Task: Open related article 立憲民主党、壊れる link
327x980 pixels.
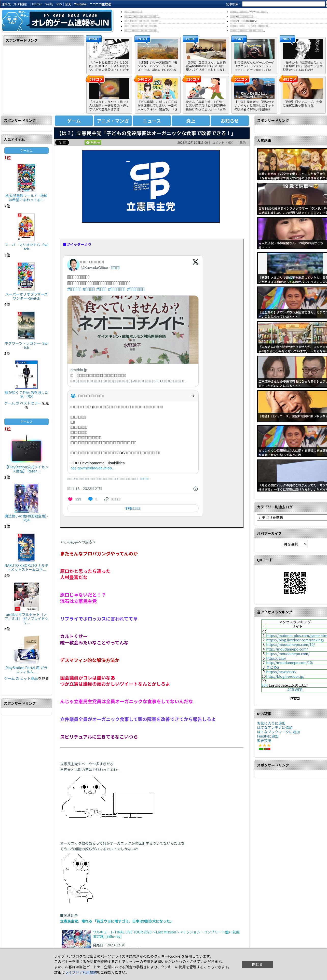Action: click(x=116, y=921)
